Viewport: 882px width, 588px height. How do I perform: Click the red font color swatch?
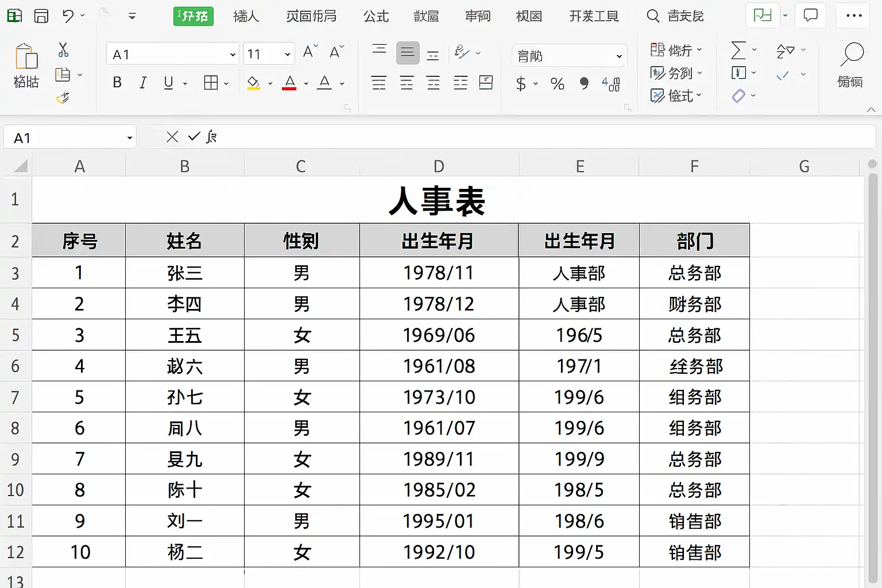289,83
